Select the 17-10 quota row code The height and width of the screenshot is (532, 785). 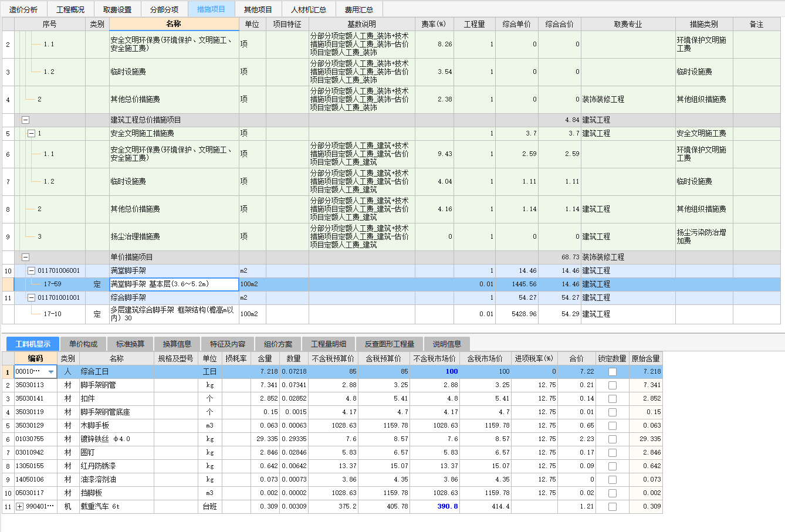point(52,314)
